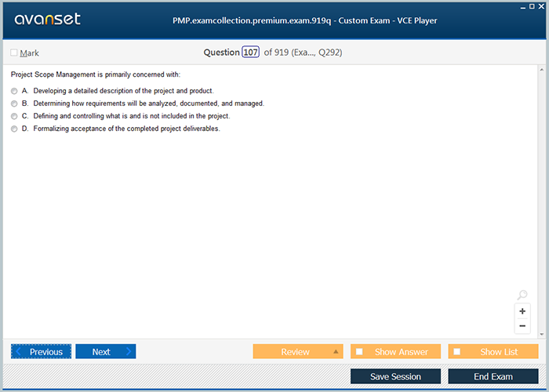The height and width of the screenshot is (392, 549).
Task: Enable the Show List checkbox
Action: pyautogui.click(x=457, y=351)
